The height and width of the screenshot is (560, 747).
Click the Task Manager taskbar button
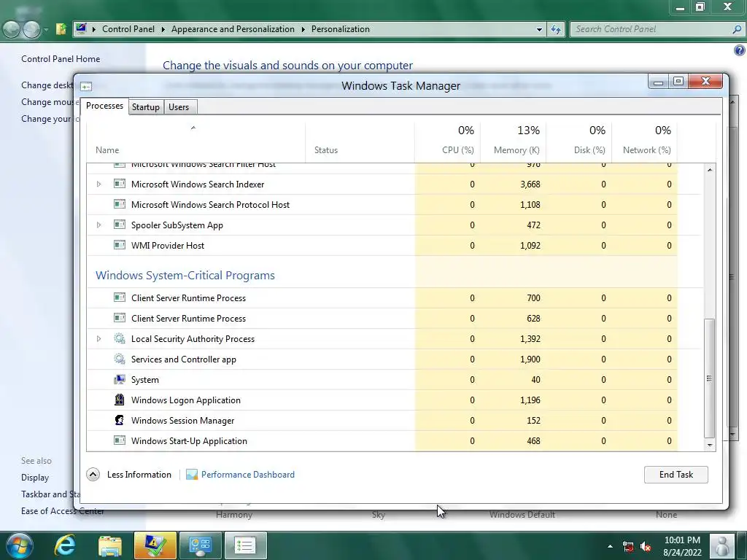245,545
